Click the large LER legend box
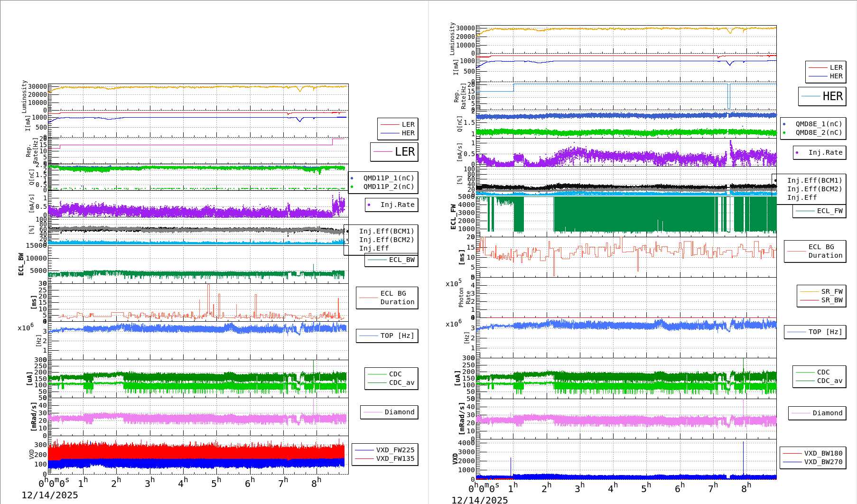The height and width of the screenshot is (504, 857). coord(394,152)
